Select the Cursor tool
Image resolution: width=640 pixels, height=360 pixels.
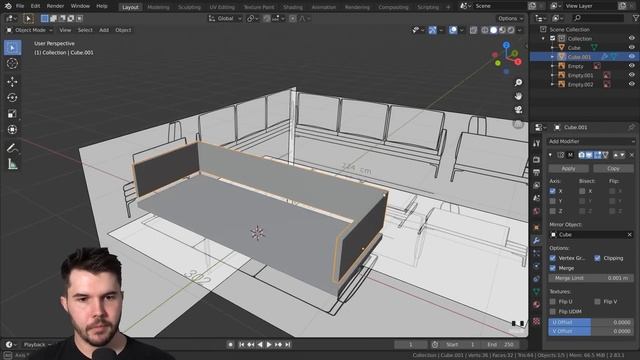tap(12, 64)
